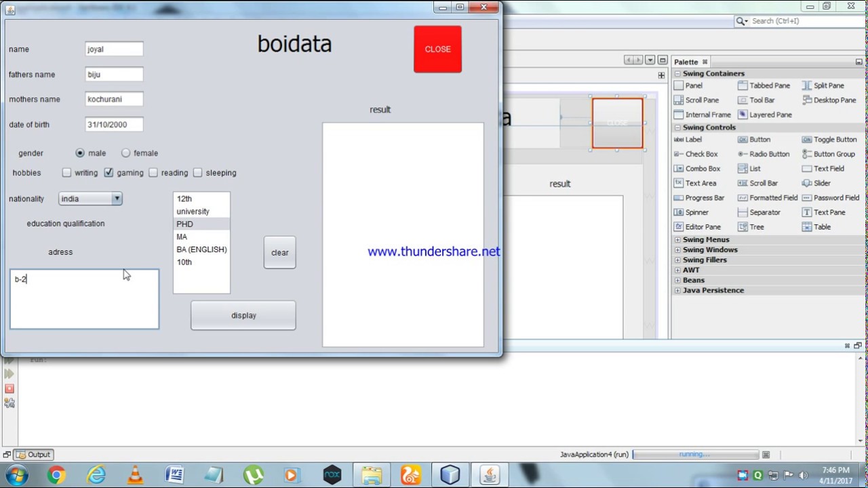Image resolution: width=868 pixels, height=488 pixels.
Task: Select PHD in the education list
Action: [x=201, y=224]
